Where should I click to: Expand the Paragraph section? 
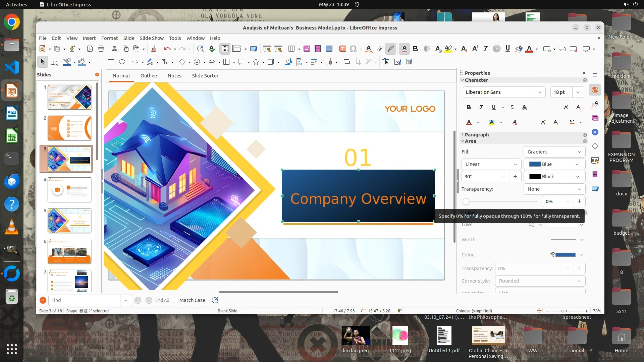pos(476,134)
